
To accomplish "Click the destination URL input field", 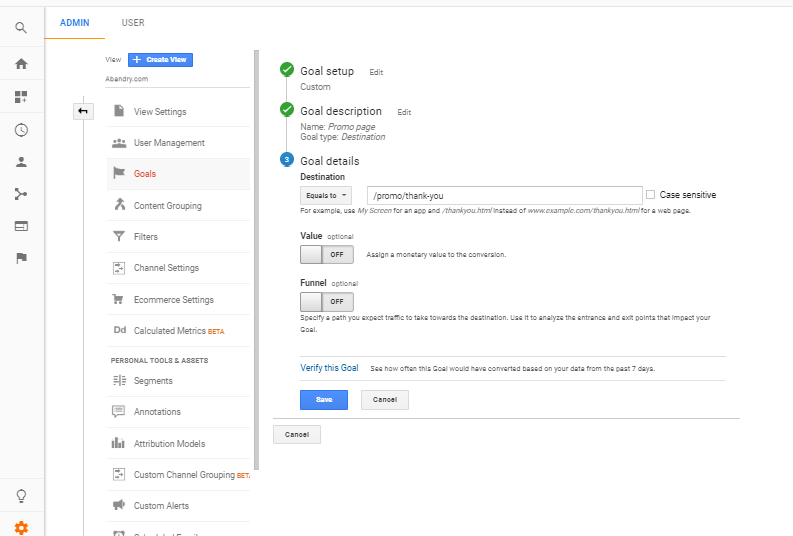I will (x=505, y=195).
